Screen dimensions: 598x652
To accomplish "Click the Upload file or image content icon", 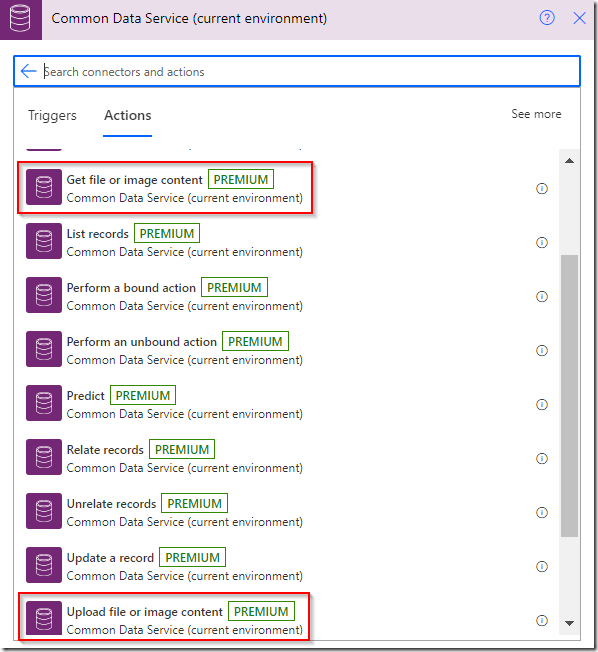I will 44,619.
